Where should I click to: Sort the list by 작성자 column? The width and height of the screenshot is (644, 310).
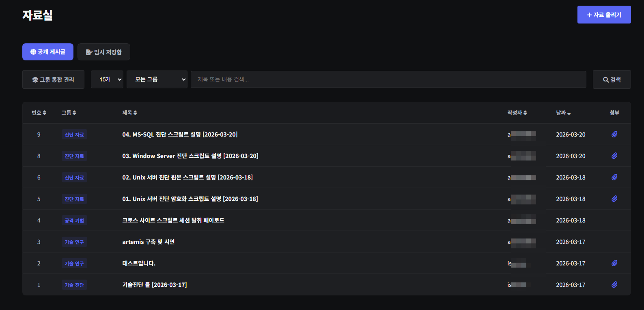pos(517,113)
